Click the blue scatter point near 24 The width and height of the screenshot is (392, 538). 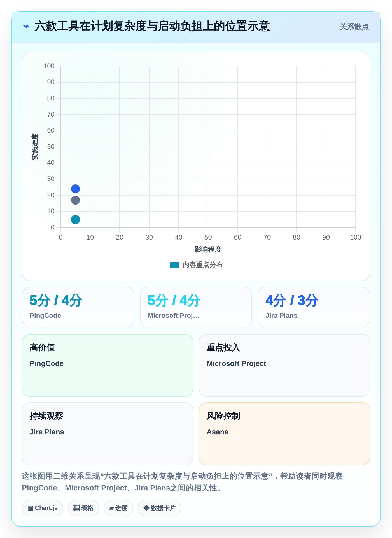[x=75, y=189]
